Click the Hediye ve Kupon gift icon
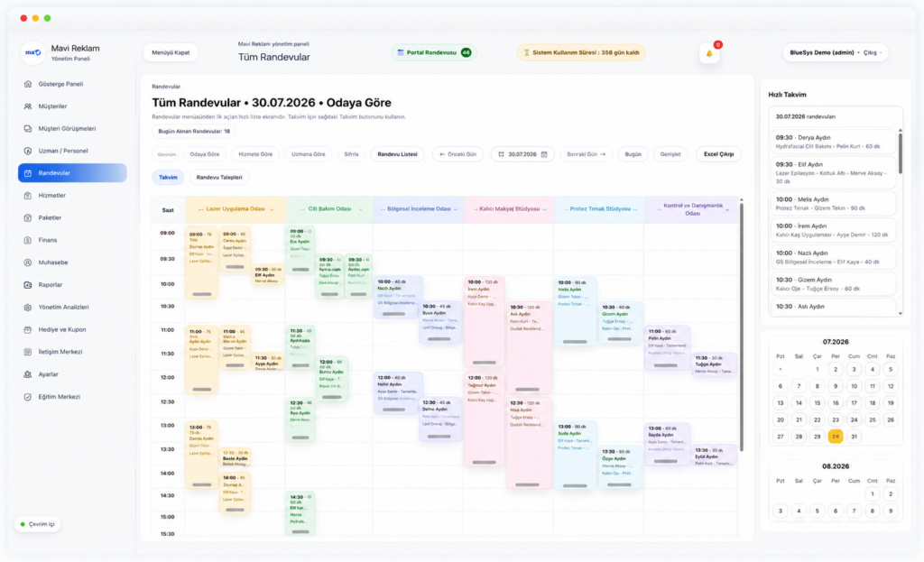The height and width of the screenshot is (562, 924). (x=28, y=329)
